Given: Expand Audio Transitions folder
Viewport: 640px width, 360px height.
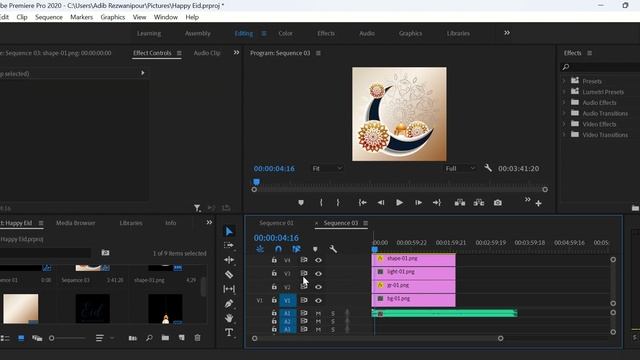Looking at the screenshot, I should (x=564, y=113).
